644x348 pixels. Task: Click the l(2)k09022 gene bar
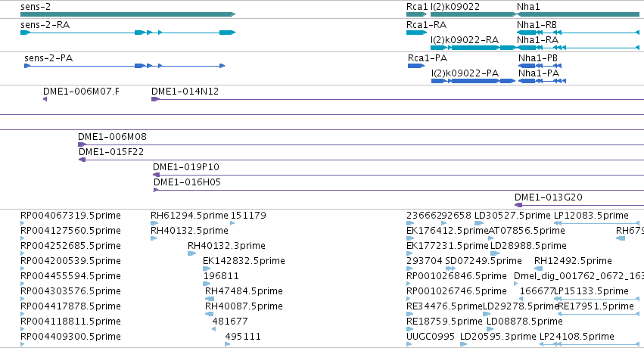pos(474,14)
